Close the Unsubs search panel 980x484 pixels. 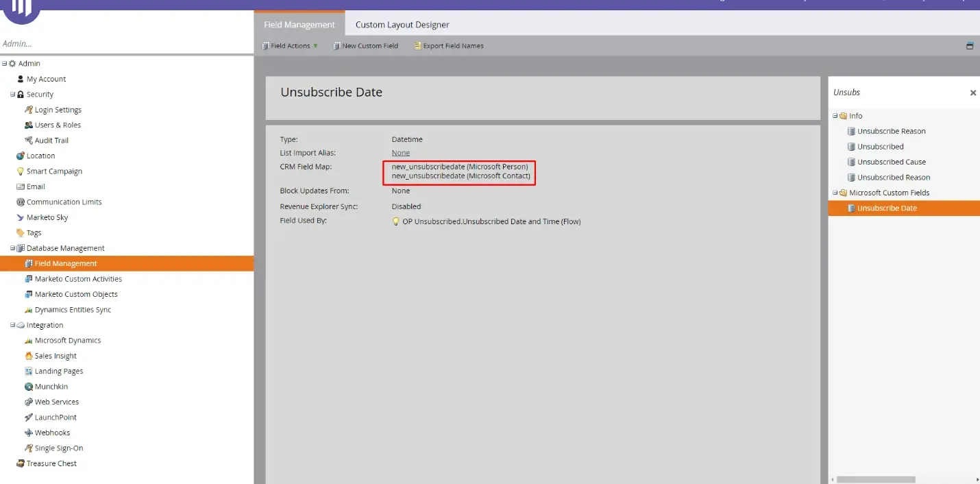tap(972, 93)
